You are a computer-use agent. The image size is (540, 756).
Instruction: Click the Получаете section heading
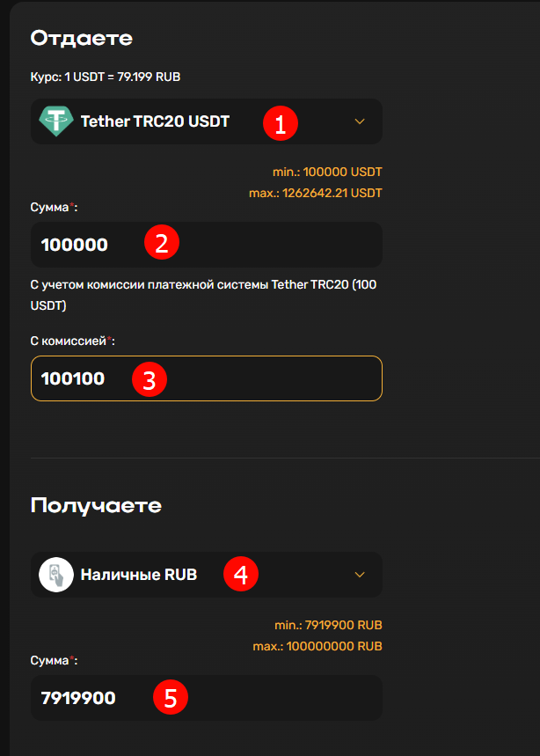[x=96, y=506]
